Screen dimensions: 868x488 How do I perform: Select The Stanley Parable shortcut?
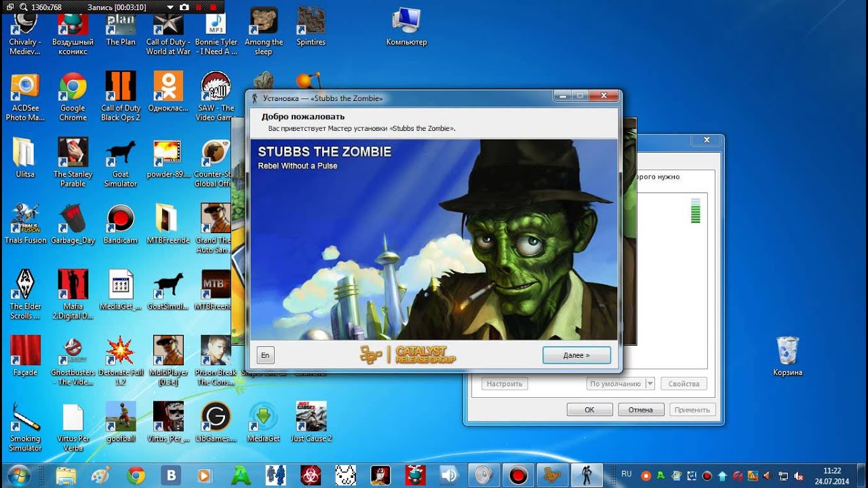coord(73,163)
